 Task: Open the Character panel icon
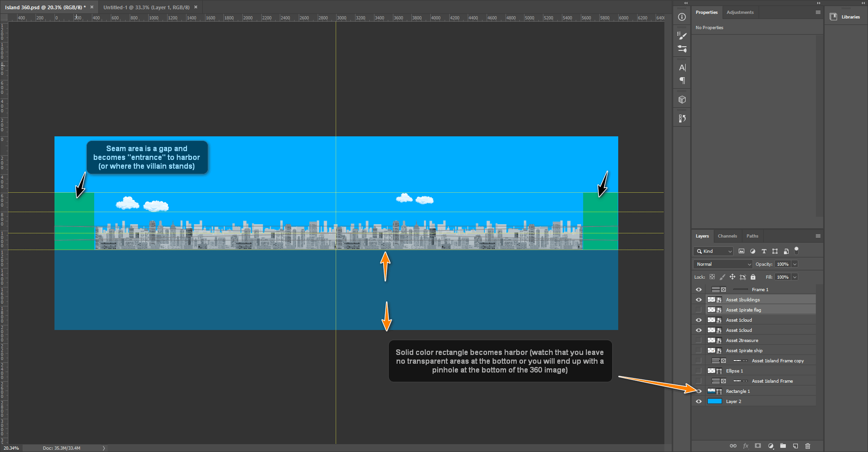coord(682,67)
